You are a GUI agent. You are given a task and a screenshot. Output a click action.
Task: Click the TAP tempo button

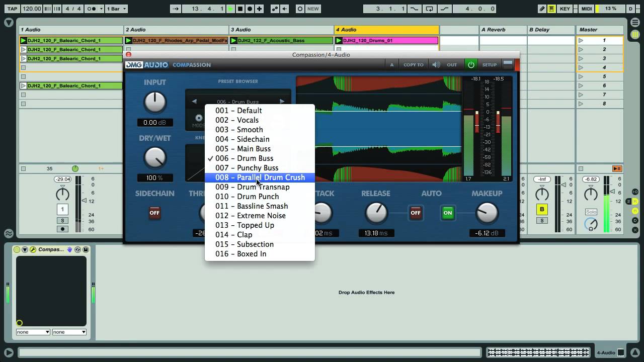[13, 9]
